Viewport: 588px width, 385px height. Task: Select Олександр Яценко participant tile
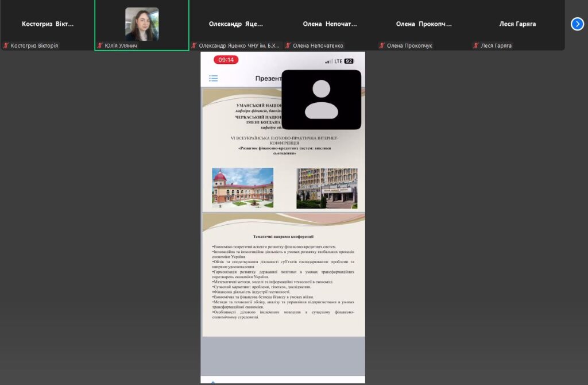click(x=235, y=24)
